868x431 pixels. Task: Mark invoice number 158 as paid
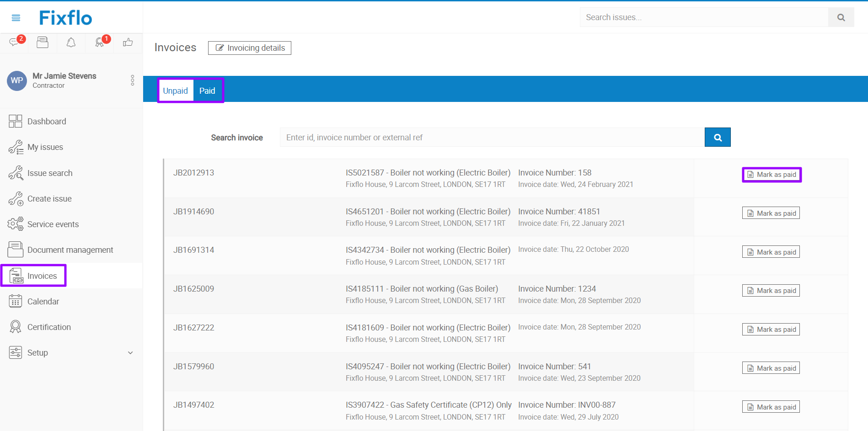[772, 174]
